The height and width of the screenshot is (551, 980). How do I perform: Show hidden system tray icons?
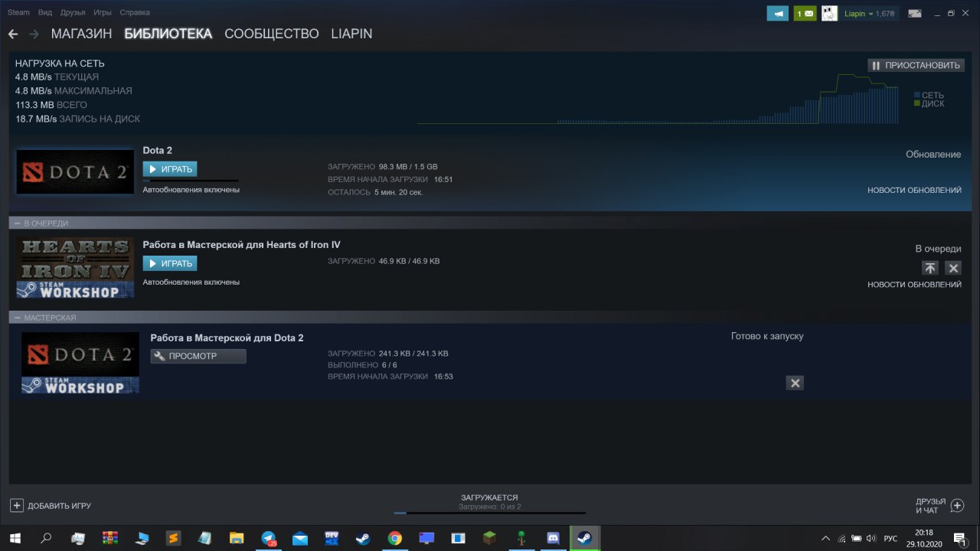click(x=825, y=538)
